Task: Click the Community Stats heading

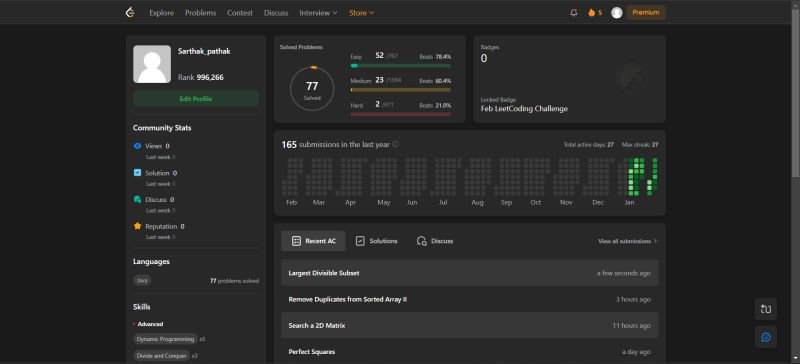Action: (x=162, y=128)
